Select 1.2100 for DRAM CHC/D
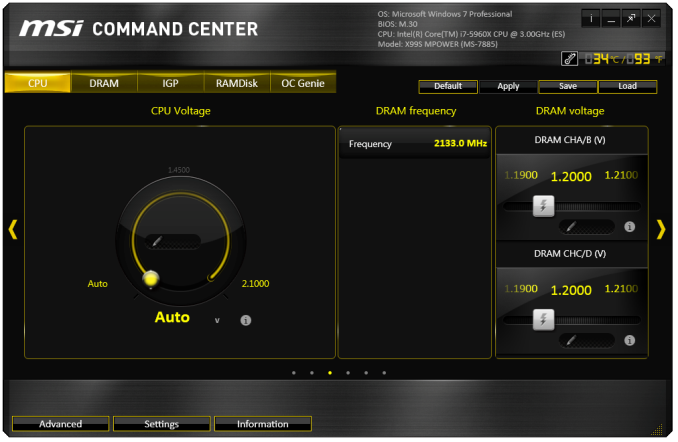Image resolution: width=678 pixels, height=442 pixels. pos(621,289)
